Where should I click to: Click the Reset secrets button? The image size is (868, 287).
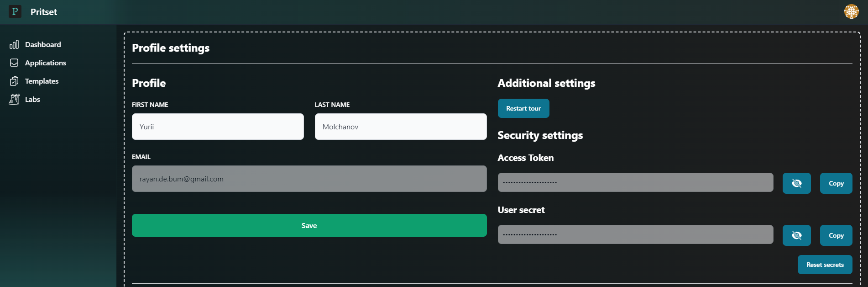[825, 265]
